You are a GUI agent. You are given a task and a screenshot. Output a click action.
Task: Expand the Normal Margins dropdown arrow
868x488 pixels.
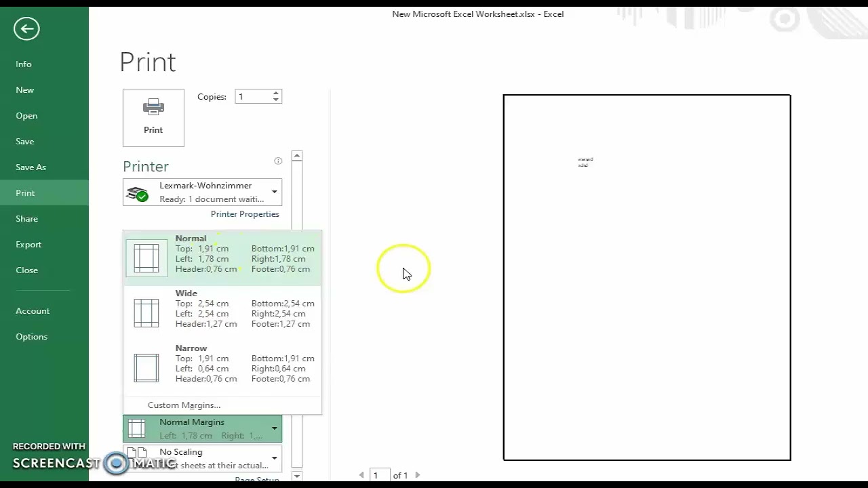tap(274, 428)
